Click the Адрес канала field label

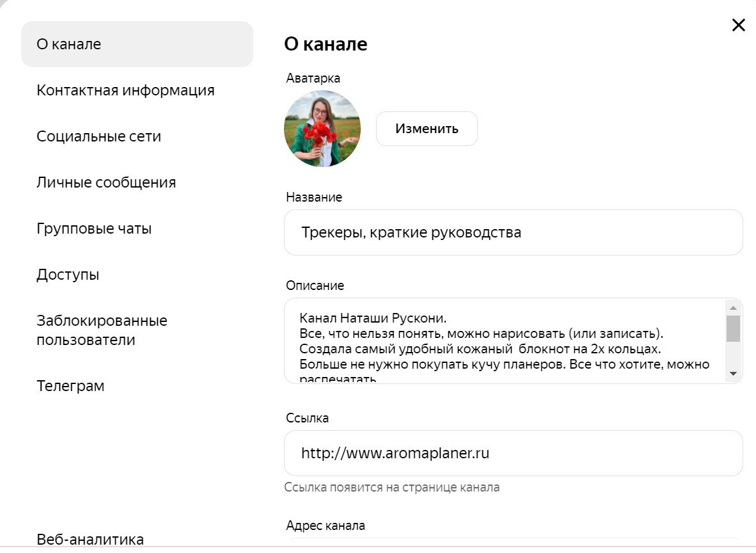click(324, 525)
